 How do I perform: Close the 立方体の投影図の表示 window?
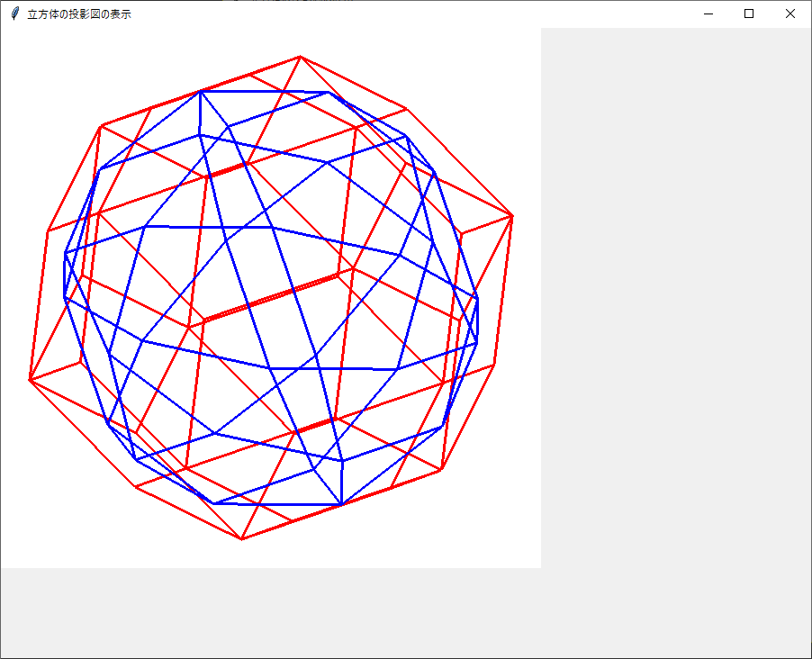(x=789, y=14)
